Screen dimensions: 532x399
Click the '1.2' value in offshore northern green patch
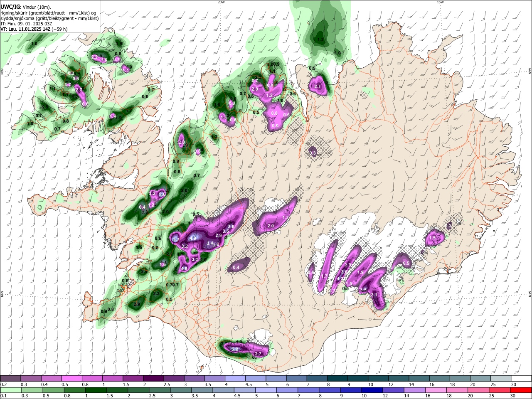pyautogui.click(x=320, y=40)
